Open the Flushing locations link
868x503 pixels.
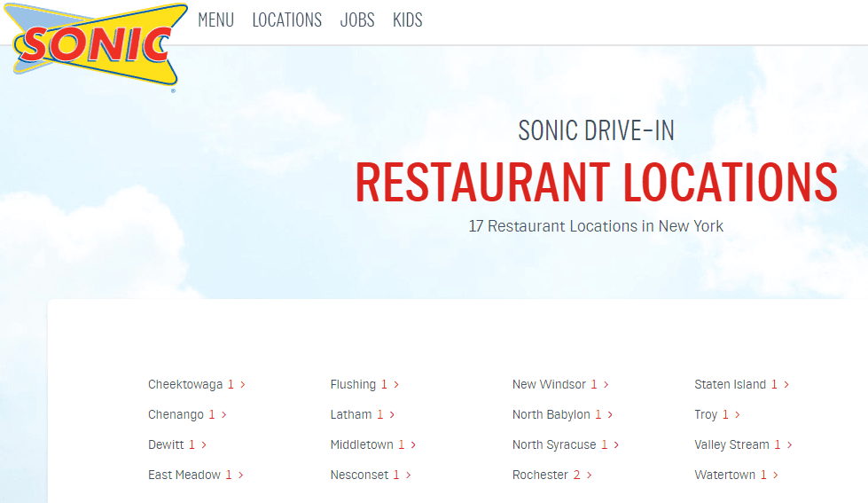tap(364, 384)
